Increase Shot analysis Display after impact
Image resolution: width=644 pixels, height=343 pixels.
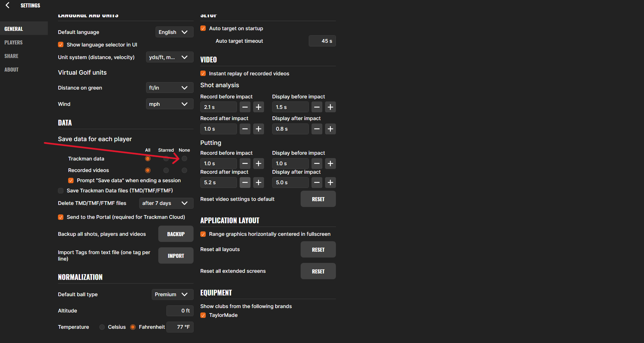pos(330,129)
